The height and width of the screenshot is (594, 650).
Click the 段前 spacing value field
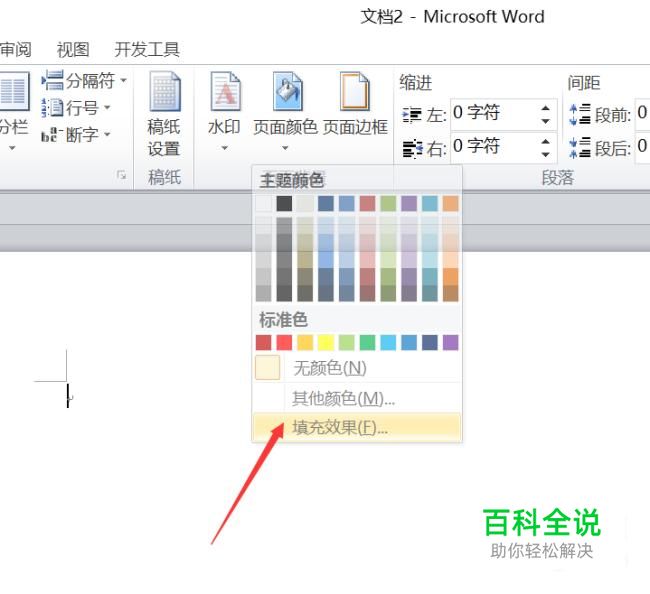(642, 114)
